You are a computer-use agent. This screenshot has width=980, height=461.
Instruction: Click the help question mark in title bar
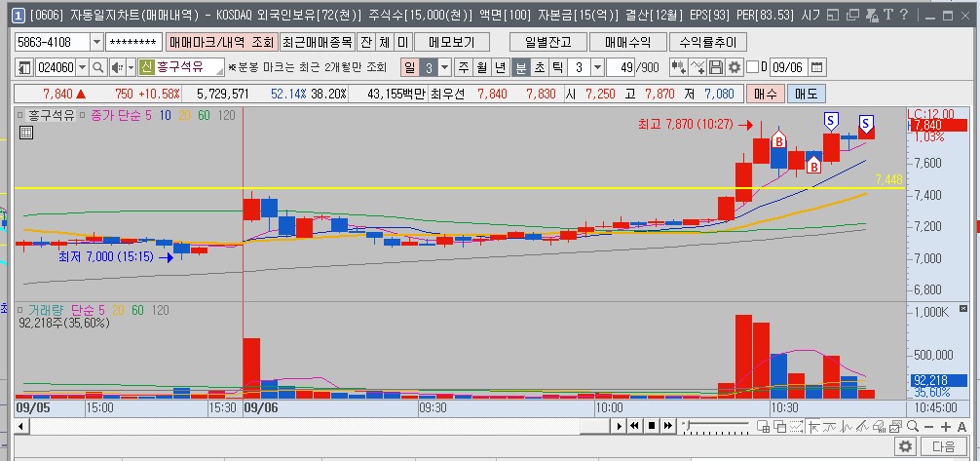pyautogui.click(x=904, y=15)
